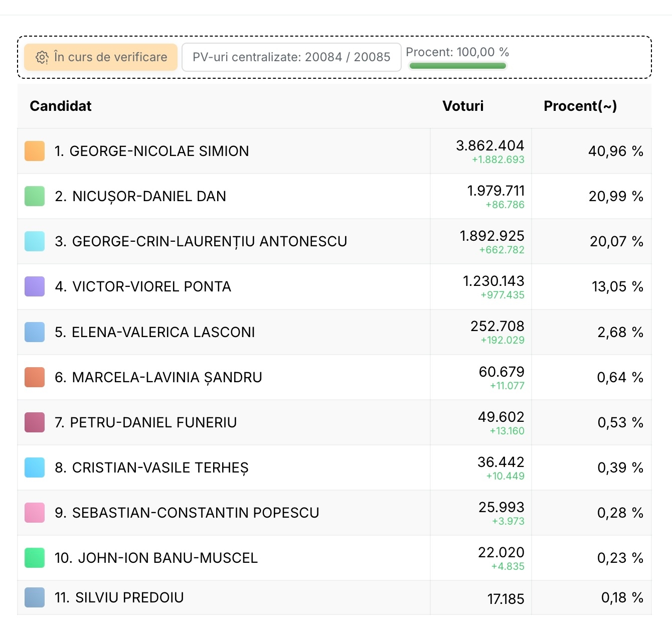Click the green Procent progress bar
The width and height of the screenshot is (672, 625).
pos(457,66)
